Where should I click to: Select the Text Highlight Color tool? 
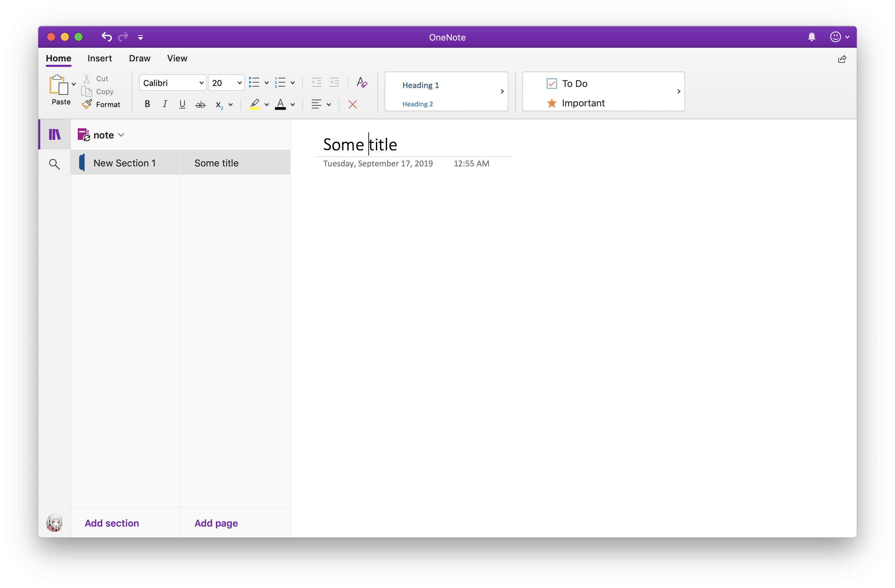pyautogui.click(x=254, y=104)
